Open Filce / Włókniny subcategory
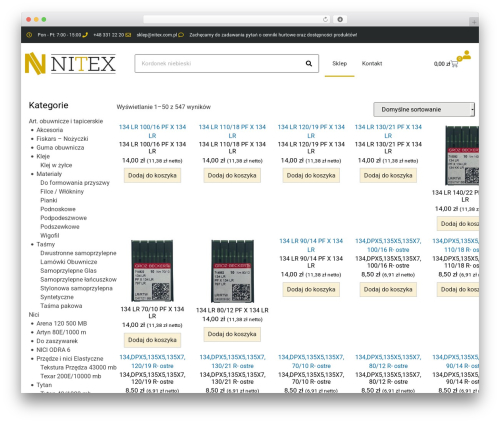Screen dimensions: 500x423 [62, 191]
